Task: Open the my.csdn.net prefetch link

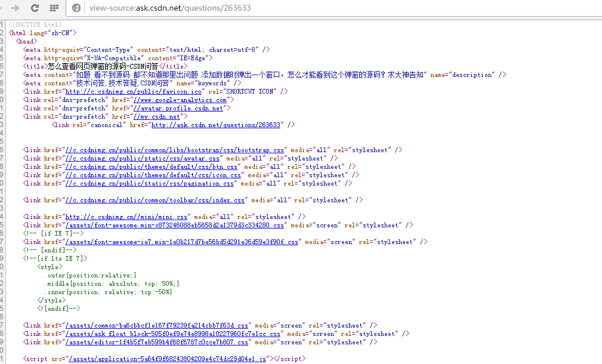Action: click(157, 117)
